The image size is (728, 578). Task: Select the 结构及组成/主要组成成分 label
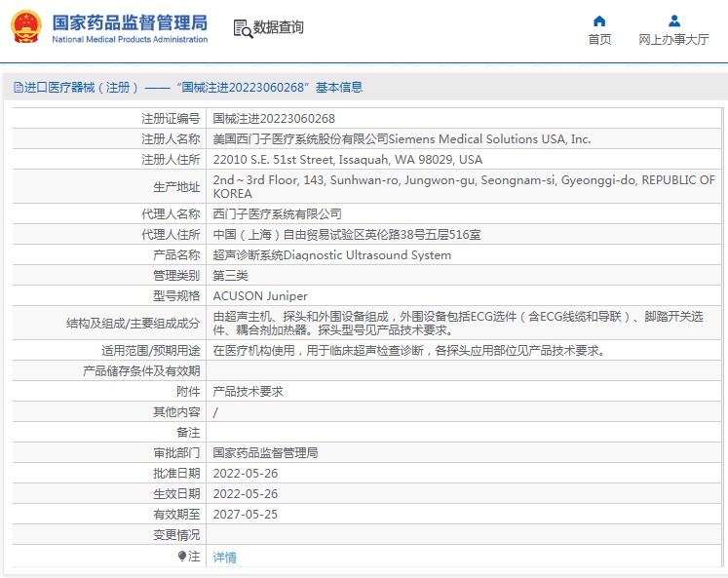click(134, 324)
